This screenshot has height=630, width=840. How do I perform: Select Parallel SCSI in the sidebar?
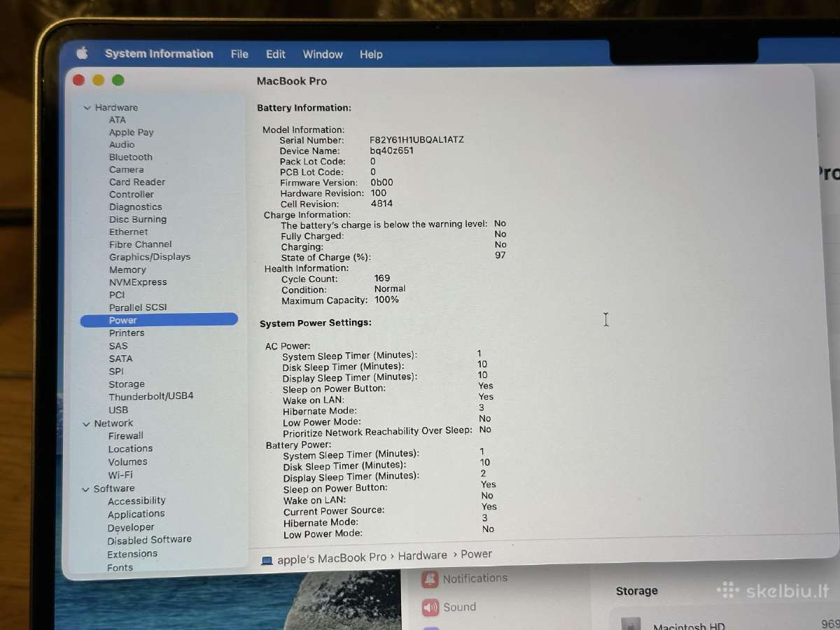138,307
